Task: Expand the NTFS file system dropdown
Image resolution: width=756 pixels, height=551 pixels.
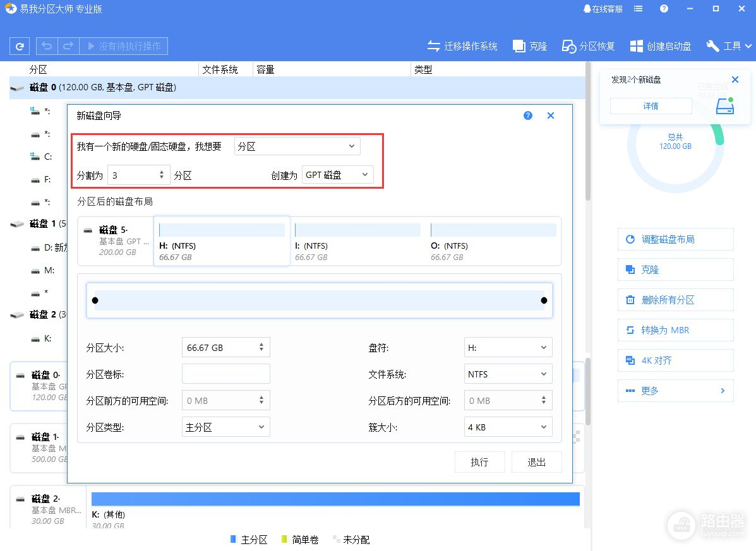Action: pos(508,374)
